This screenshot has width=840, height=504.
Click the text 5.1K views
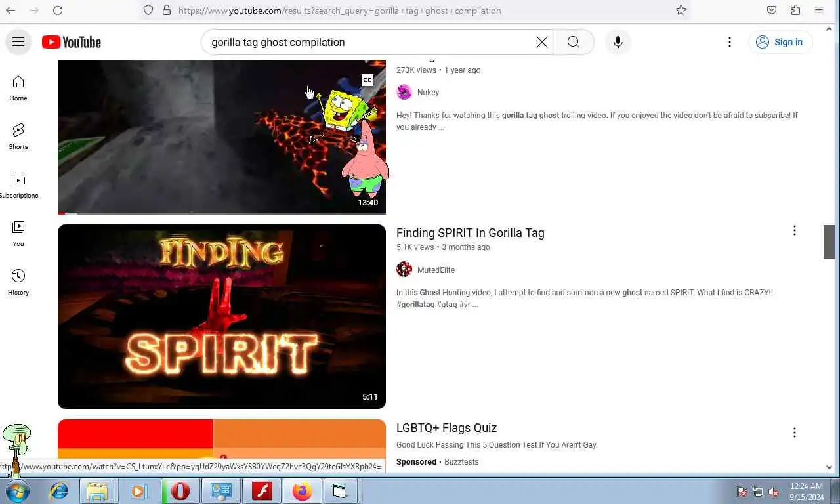415,247
